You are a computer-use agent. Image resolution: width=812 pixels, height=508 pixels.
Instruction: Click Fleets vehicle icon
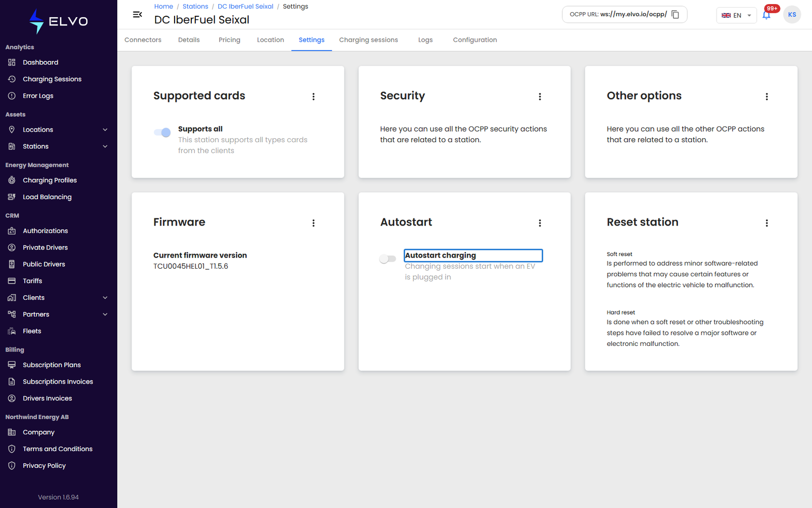(x=12, y=331)
